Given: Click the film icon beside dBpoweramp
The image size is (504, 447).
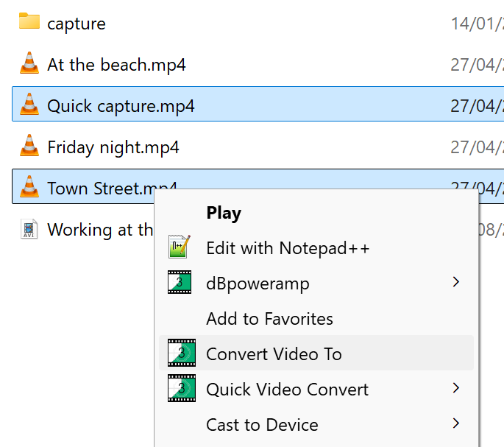Looking at the screenshot, I should pos(180,283).
